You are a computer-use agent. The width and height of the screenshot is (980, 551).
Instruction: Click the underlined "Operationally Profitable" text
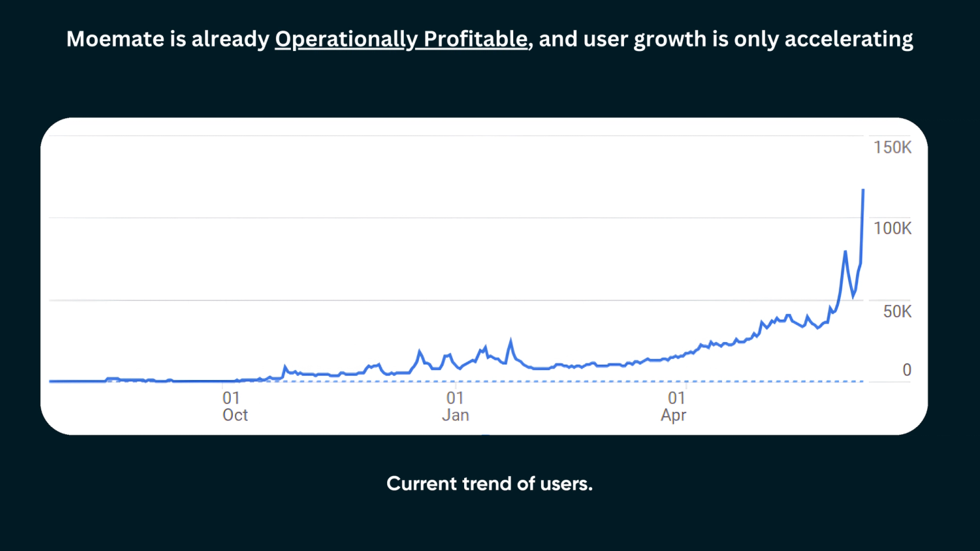[x=401, y=40]
